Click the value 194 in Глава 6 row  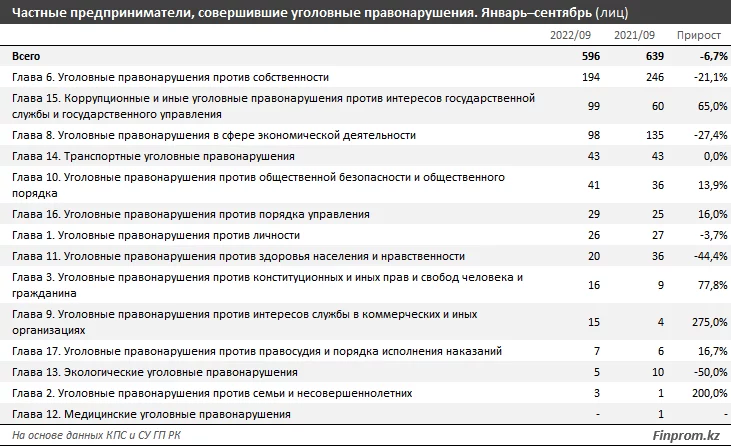pyautogui.click(x=591, y=77)
